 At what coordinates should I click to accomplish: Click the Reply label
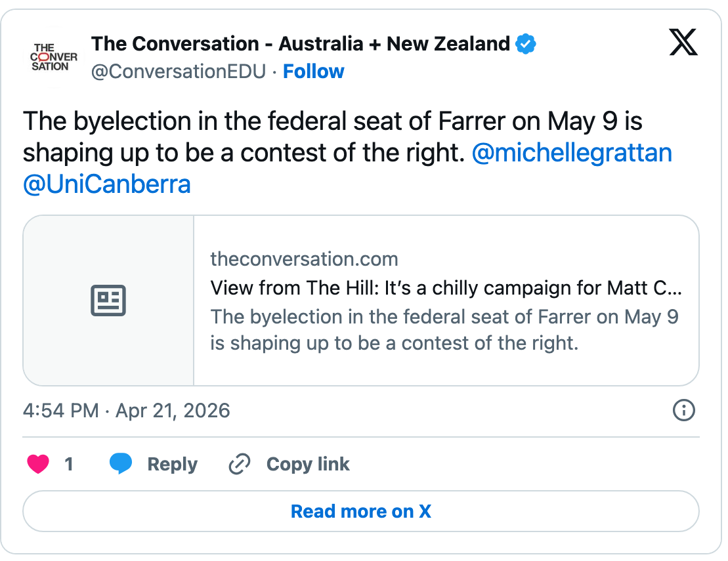(x=172, y=465)
